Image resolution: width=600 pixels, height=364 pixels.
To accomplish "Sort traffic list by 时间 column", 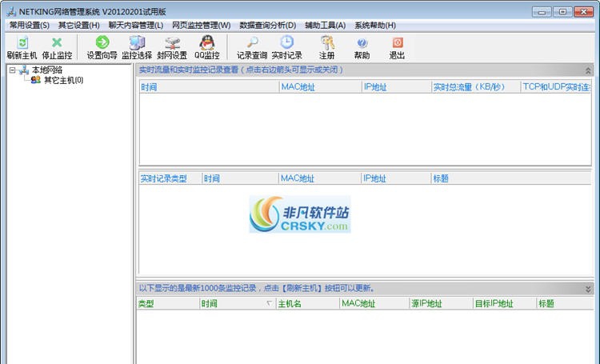I will click(209, 87).
